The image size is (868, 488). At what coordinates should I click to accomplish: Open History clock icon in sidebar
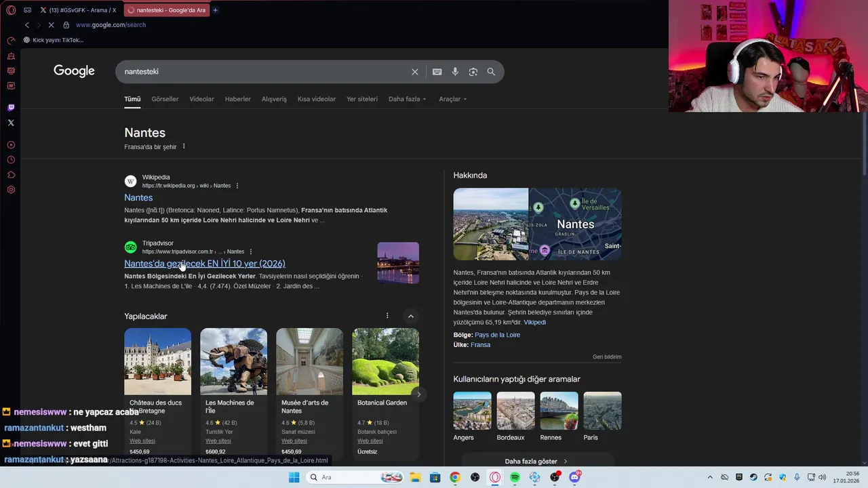point(11,160)
